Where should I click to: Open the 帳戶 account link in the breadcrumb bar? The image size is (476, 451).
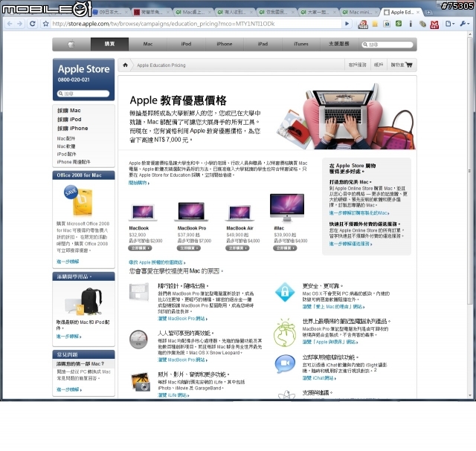[x=379, y=65]
